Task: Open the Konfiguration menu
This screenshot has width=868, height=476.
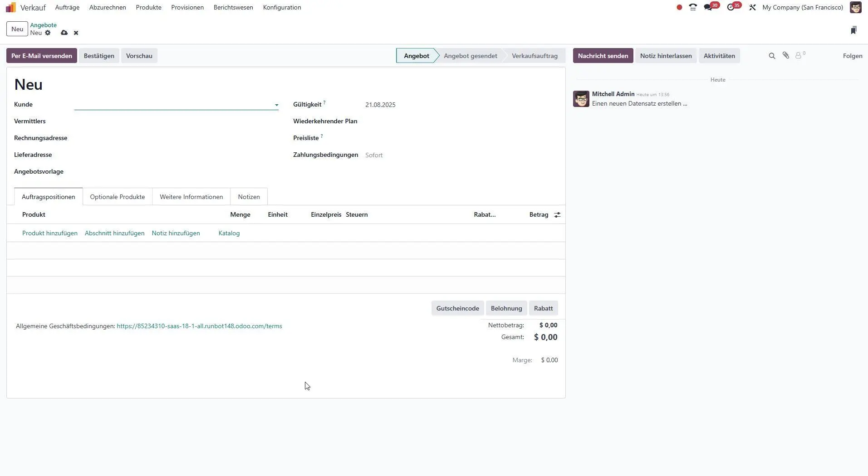Action: click(282, 7)
